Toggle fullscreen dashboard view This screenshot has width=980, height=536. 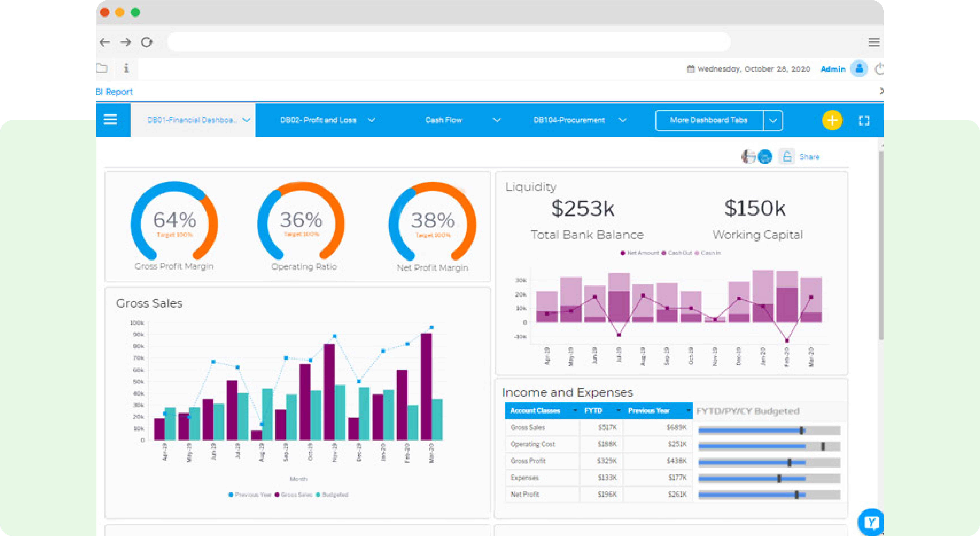(864, 120)
